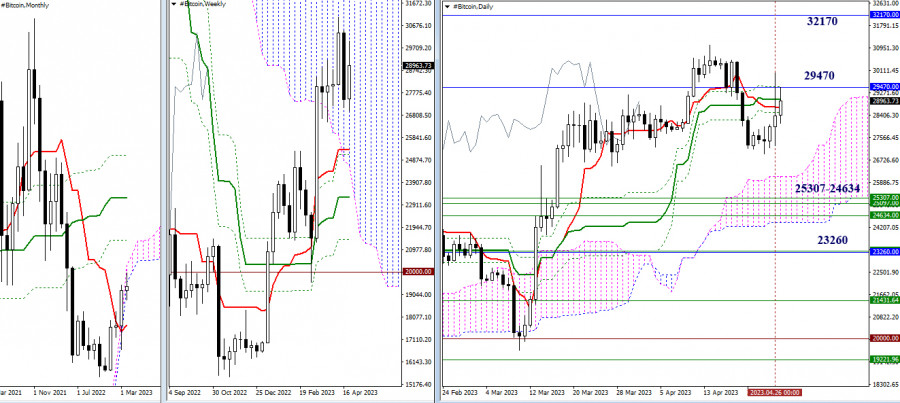Click the 31672.30 value on weekly price axis
The width and height of the screenshot is (900, 403).
tap(418, 3)
